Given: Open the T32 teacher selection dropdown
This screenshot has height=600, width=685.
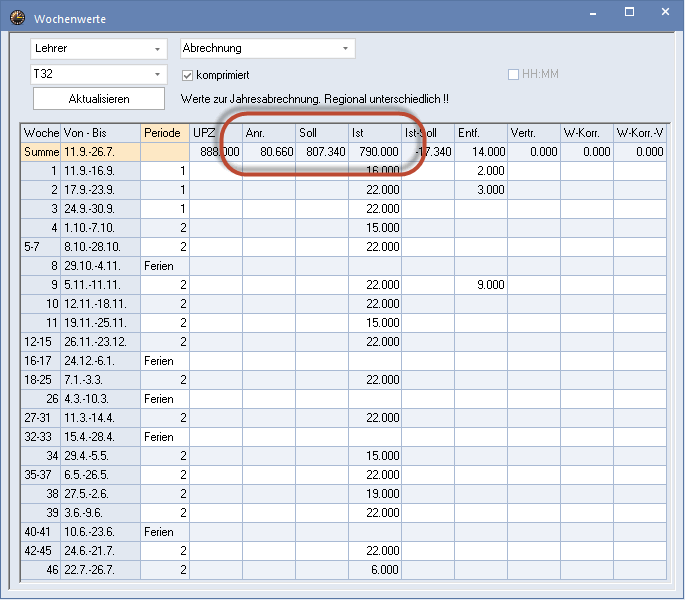Looking at the screenshot, I should (x=99, y=74).
